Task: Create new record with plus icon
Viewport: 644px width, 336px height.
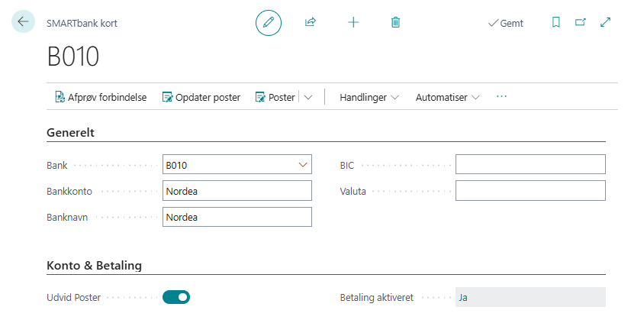Action: tap(353, 23)
